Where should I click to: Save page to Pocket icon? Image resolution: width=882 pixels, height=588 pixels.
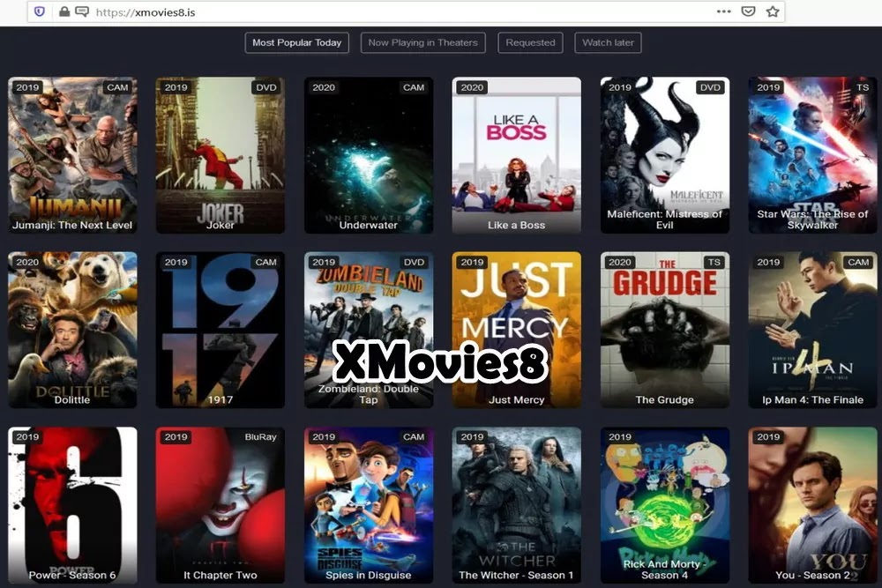748,11
